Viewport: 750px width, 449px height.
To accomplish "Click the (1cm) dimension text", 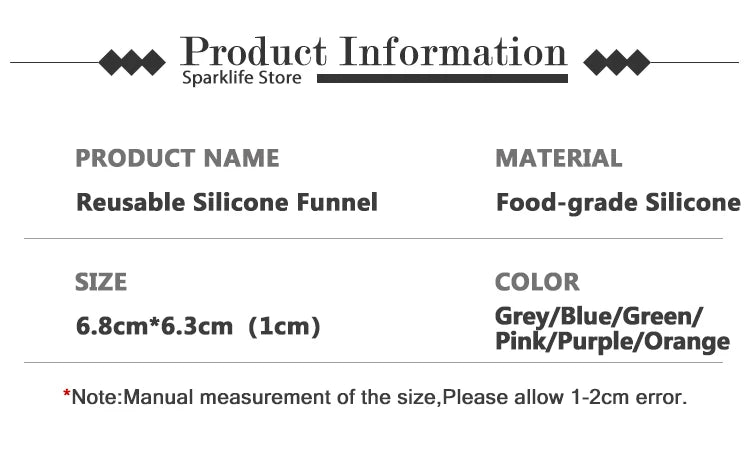I will (285, 327).
